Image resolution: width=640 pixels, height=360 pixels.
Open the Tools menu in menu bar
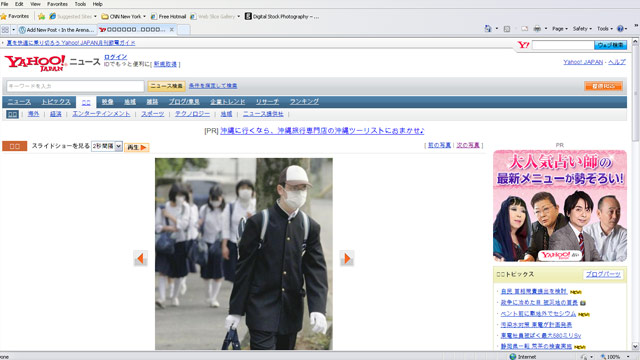point(80,4)
